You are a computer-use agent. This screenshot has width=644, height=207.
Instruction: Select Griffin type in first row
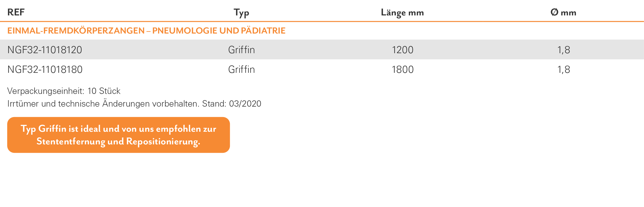click(242, 50)
